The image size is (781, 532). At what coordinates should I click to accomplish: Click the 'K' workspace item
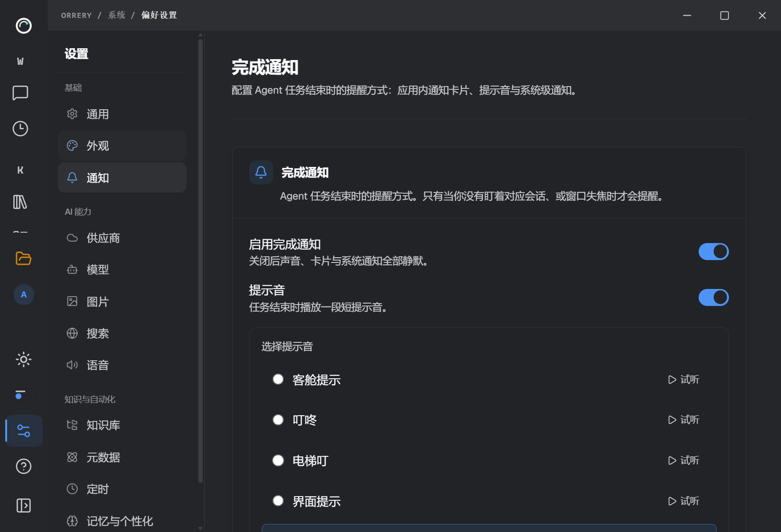click(x=20, y=170)
